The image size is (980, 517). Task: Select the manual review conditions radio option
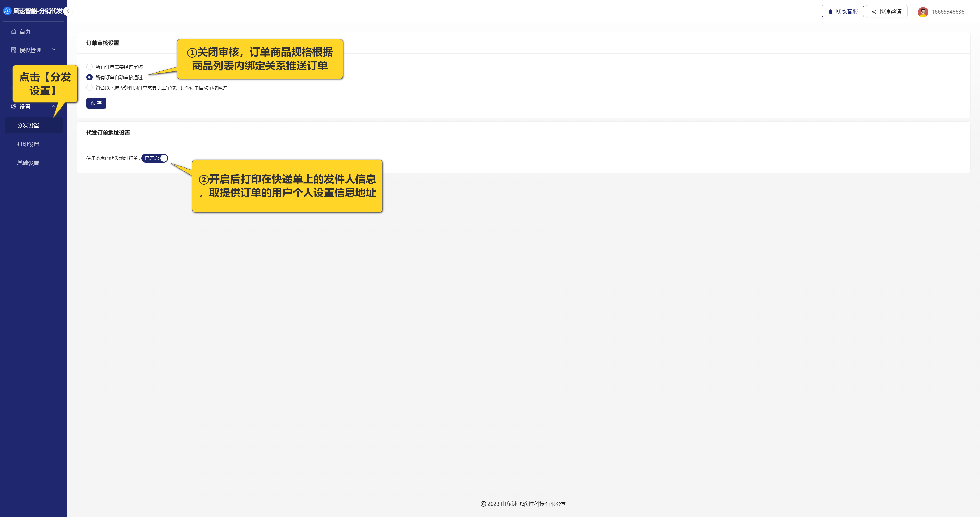point(89,88)
